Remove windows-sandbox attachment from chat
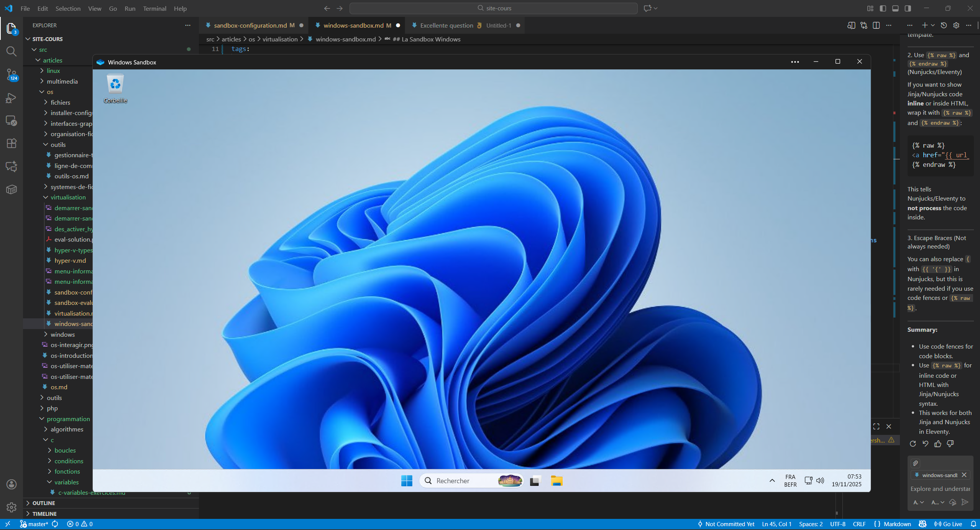The height and width of the screenshot is (530, 980). (964, 475)
